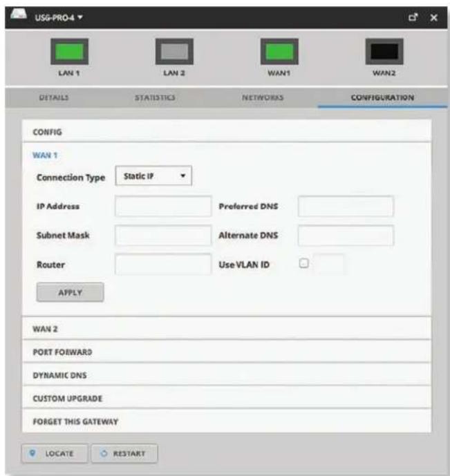Open the Custom Upgrade section

point(227,398)
